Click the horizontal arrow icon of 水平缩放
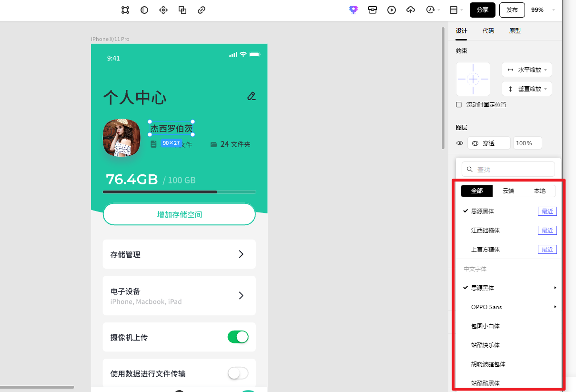This screenshot has width=576, height=392. tap(510, 70)
